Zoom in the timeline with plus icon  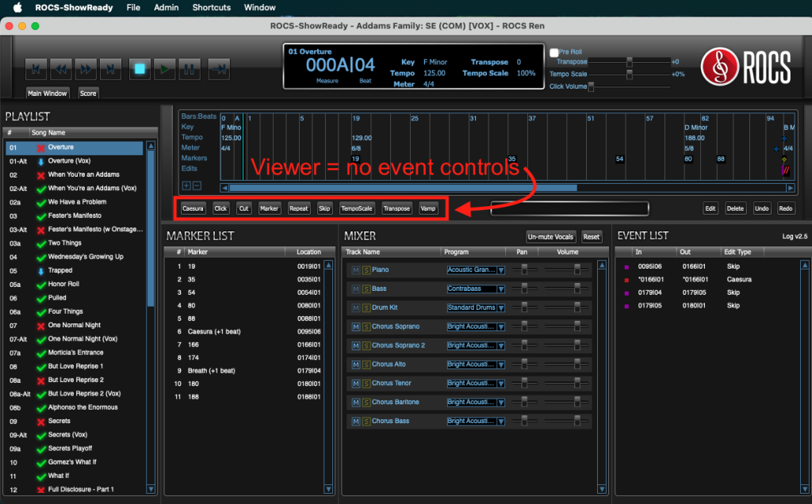click(x=186, y=185)
